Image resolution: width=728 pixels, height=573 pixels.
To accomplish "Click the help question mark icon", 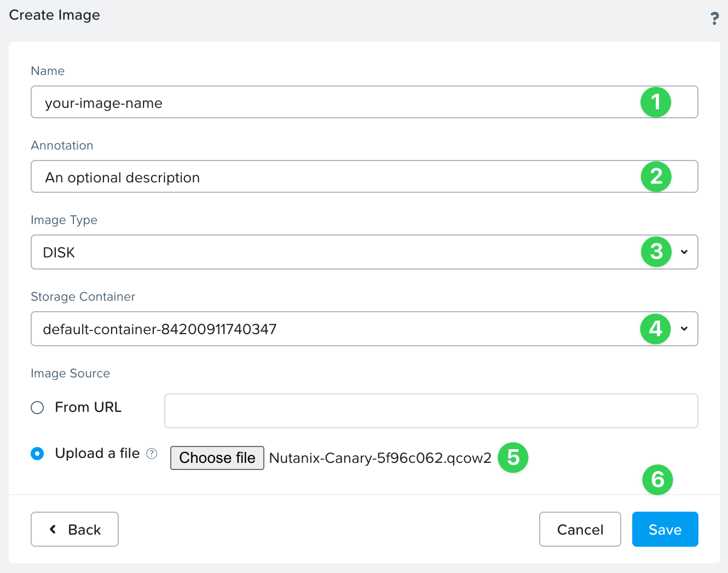I will [x=714, y=19].
